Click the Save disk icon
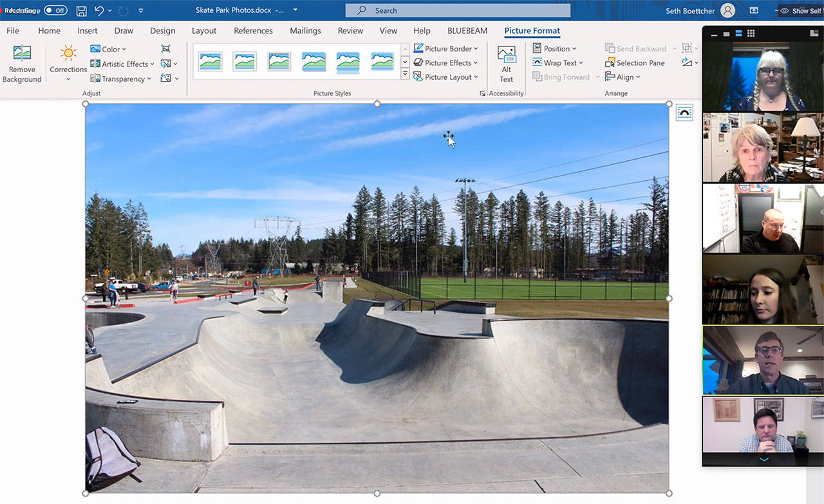 (x=82, y=10)
